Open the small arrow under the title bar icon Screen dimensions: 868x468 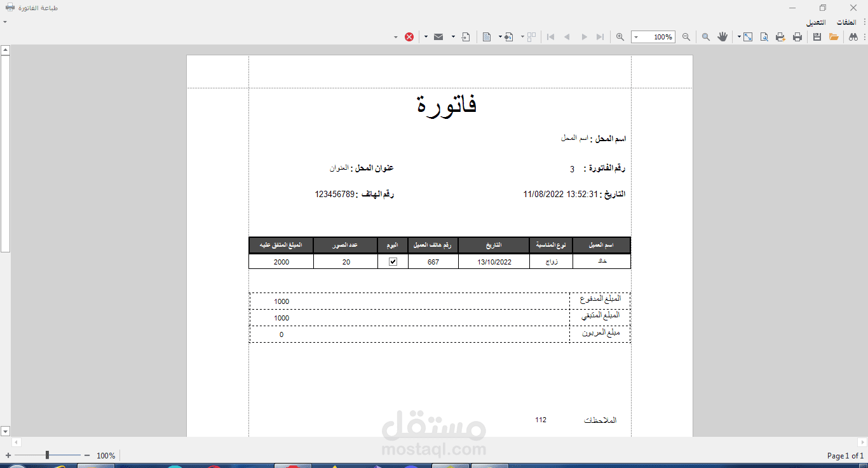[x=4, y=22]
